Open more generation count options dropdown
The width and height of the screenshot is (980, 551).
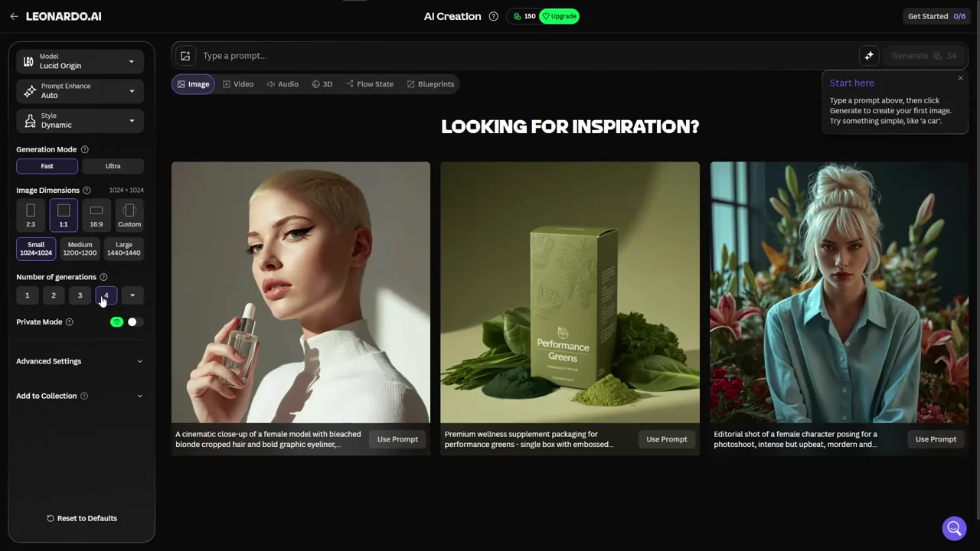pyautogui.click(x=132, y=295)
